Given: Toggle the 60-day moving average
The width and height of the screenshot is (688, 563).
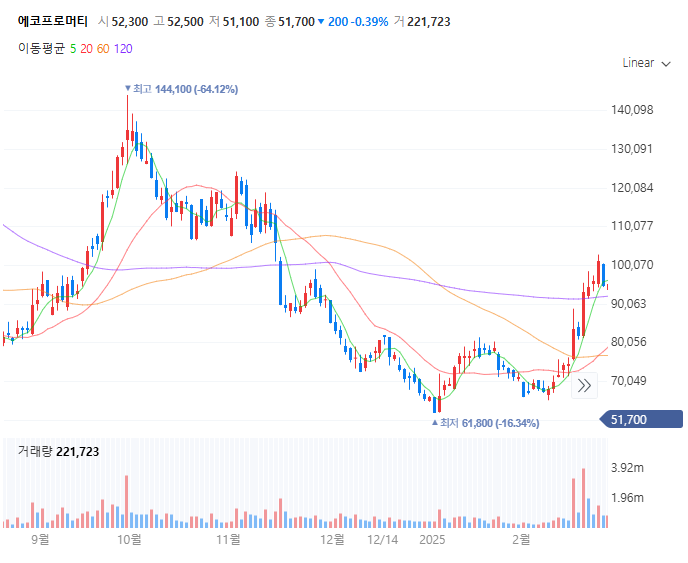Looking at the screenshot, I should tap(103, 49).
